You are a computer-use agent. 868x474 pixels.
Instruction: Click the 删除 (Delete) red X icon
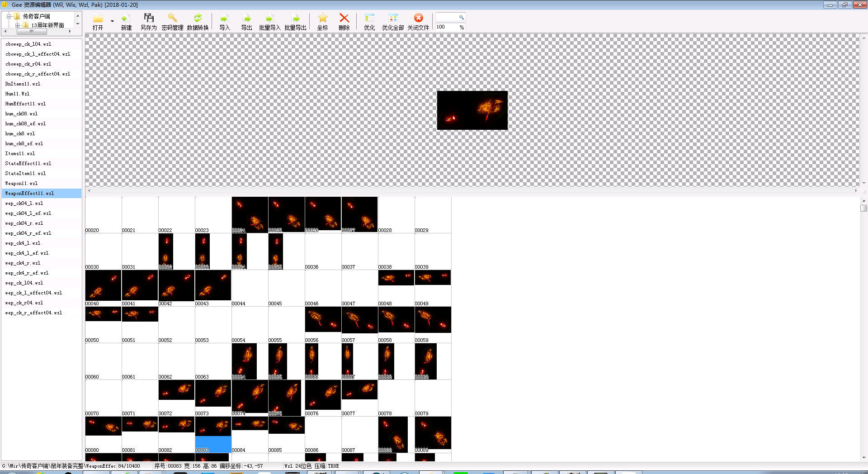[344, 18]
